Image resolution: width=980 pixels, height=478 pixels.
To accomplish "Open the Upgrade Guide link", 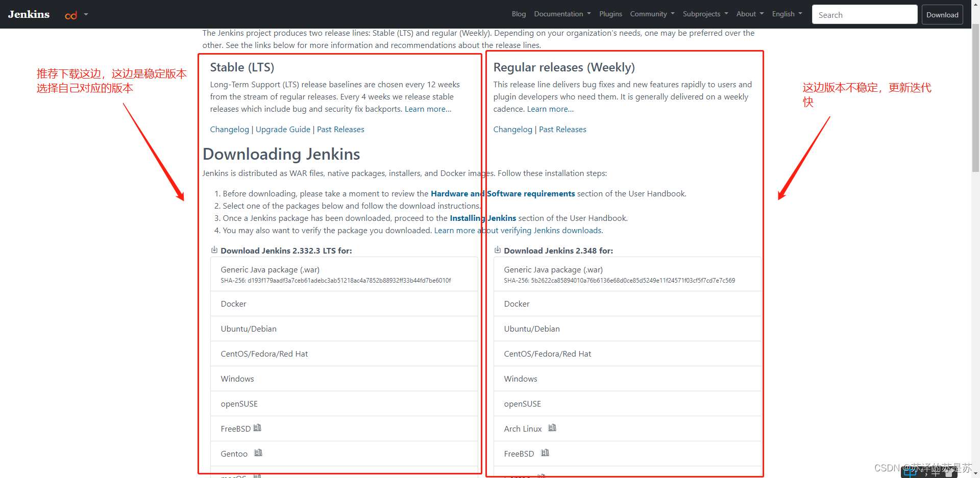I will pos(283,130).
